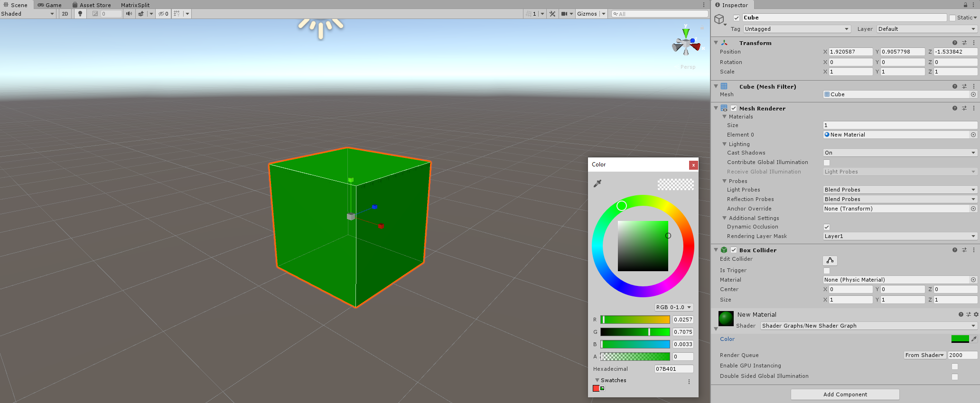The width and height of the screenshot is (980, 403).
Task: Tick Contribute Global Illumination checkbox
Action: tap(827, 163)
